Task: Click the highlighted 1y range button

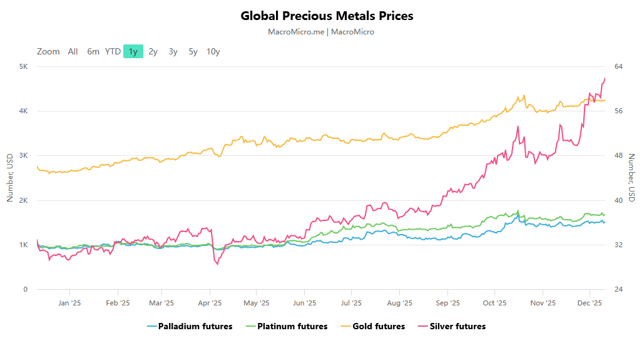Action: [x=133, y=51]
